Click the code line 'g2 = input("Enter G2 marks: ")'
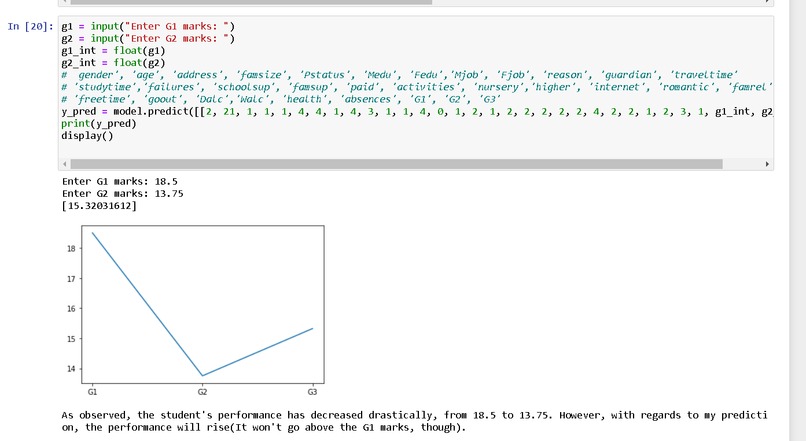Image resolution: width=806 pixels, height=441 pixels. pos(148,39)
